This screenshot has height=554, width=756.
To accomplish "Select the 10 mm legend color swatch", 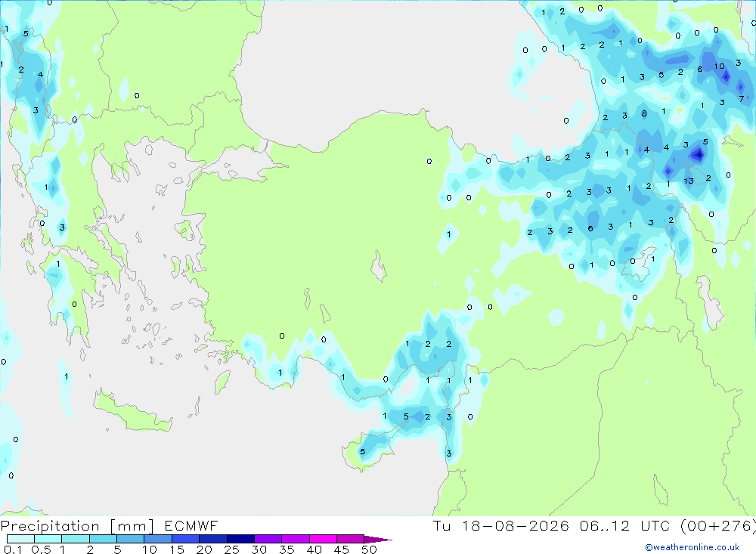I will [x=158, y=539].
